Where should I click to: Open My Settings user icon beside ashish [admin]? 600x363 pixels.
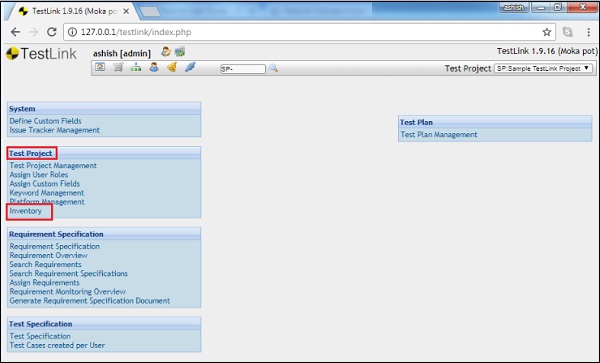[166, 52]
